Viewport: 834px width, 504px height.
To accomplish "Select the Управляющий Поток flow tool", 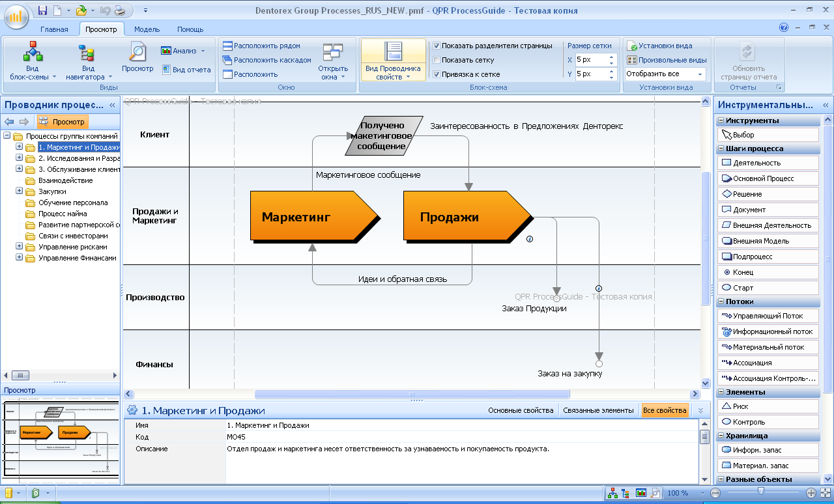I will coord(768,316).
